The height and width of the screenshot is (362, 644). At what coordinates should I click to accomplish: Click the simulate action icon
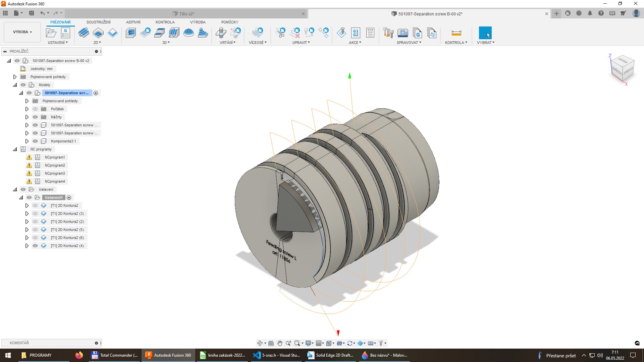(x=341, y=33)
